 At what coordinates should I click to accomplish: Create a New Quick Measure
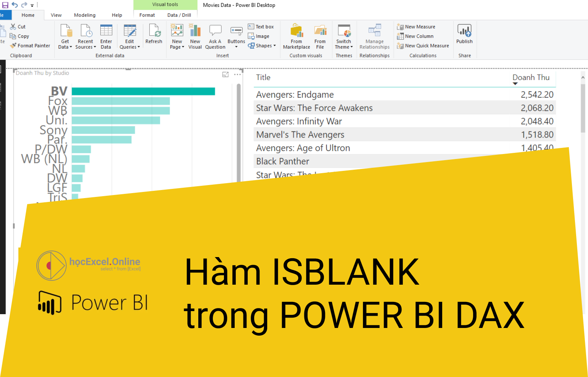(x=423, y=46)
